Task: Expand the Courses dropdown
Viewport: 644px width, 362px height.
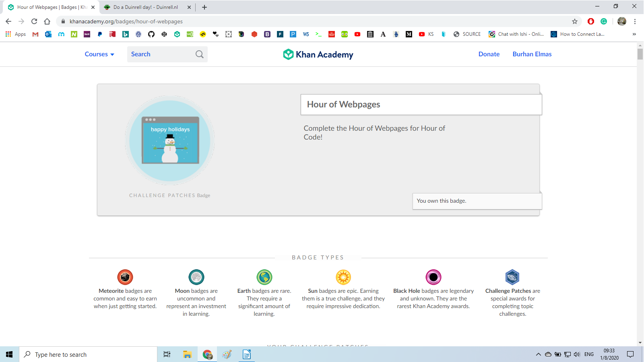Action: pos(99,54)
